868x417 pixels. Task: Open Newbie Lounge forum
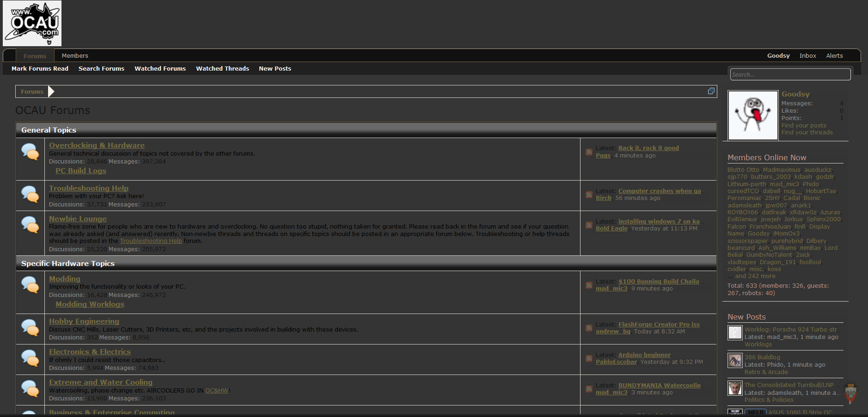coord(78,219)
